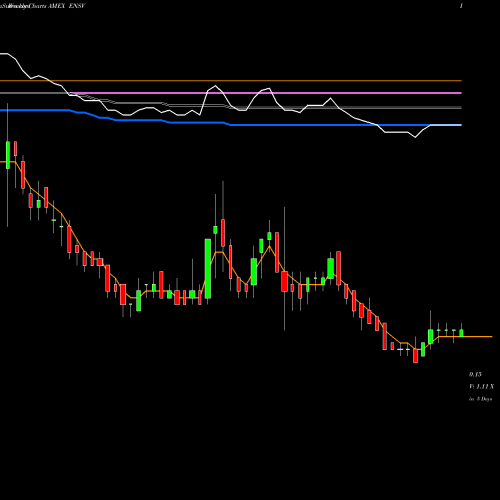Click the '0.15' price value text
Viewport: 500px width, 500px height.
(475, 374)
